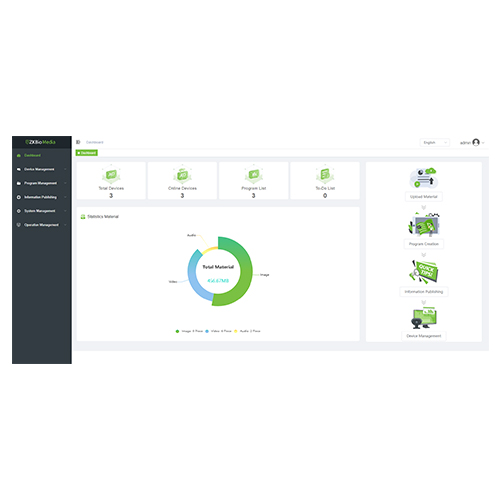Click the Image chart label
This screenshot has height=500, width=500.
265,275
